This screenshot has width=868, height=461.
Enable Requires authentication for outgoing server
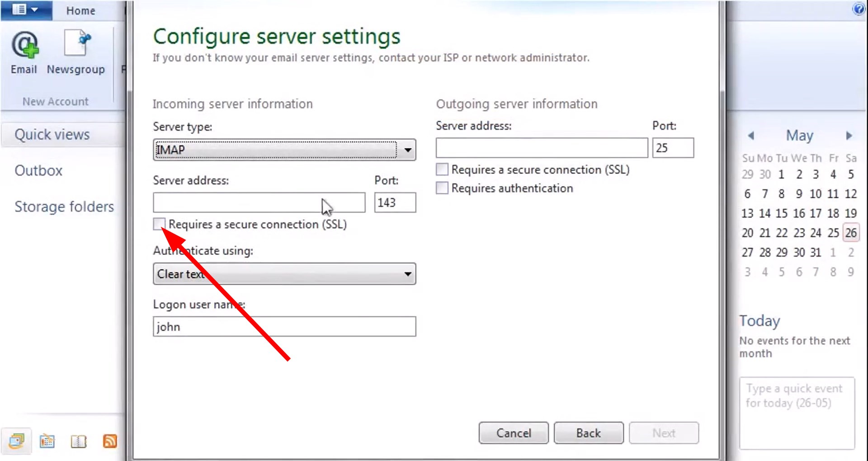click(441, 188)
